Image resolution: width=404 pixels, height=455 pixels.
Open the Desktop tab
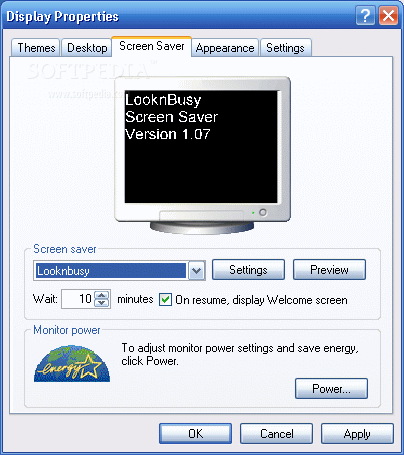(x=87, y=48)
